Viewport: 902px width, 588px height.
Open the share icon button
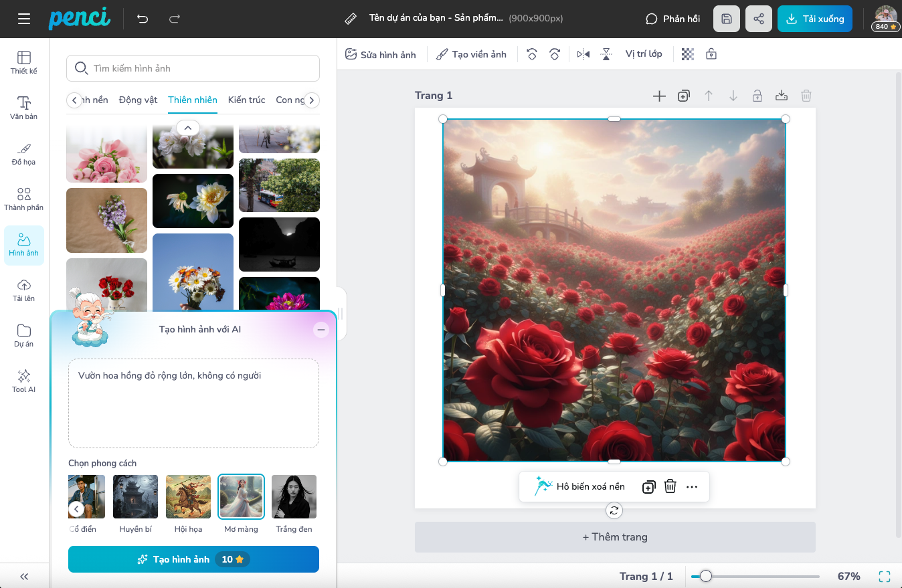click(759, 19)
